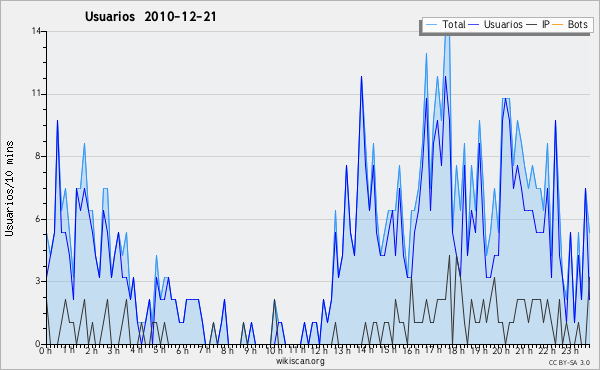Click the x-axis label '9 h'
This screenshot has height=370, width=600.
point(250,350)
